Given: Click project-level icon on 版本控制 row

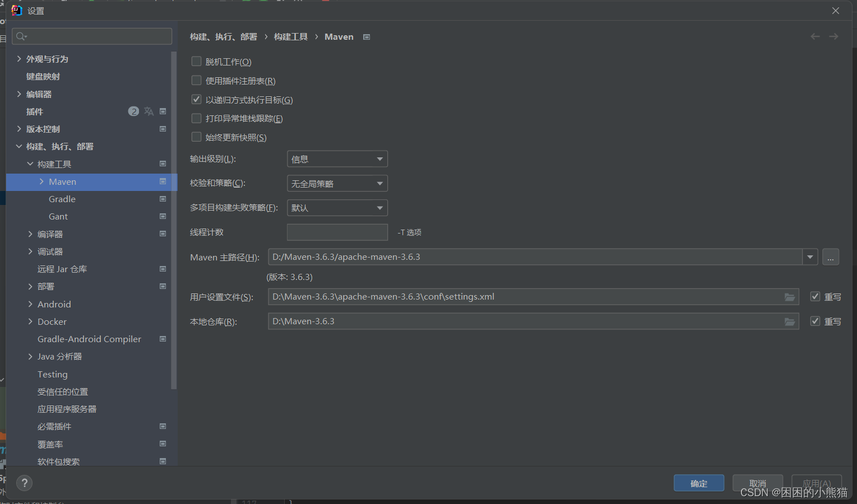Looking at the screenshot, I should pyautogui.click(x=163, y=129).
